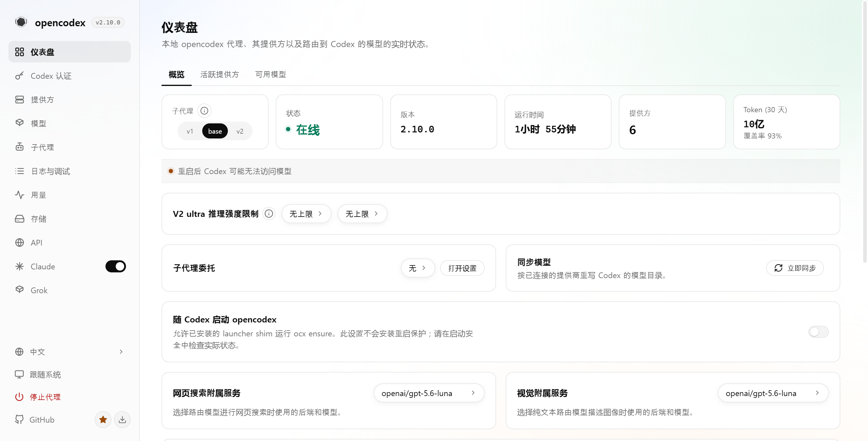Click the drive icon beside 存储
The width and height of the screenshot is (868, 441).
(x=20, y=219)
